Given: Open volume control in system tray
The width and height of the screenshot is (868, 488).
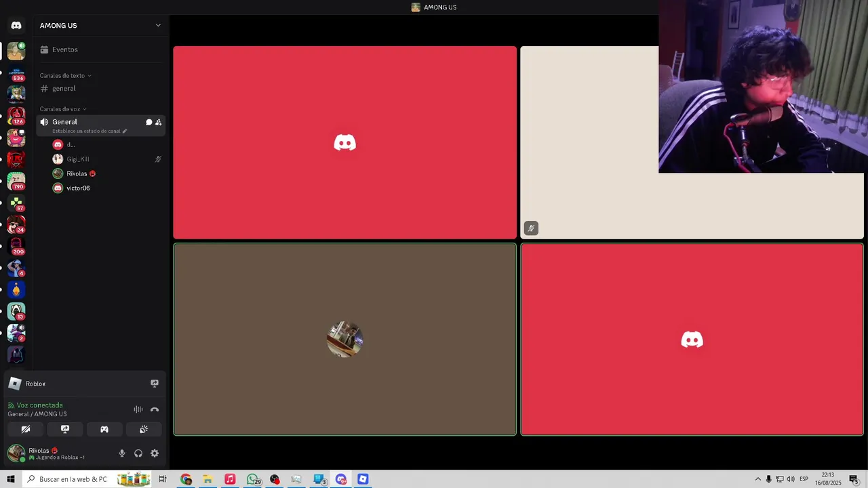Looking at the screenshot, I should pos(791,479).
